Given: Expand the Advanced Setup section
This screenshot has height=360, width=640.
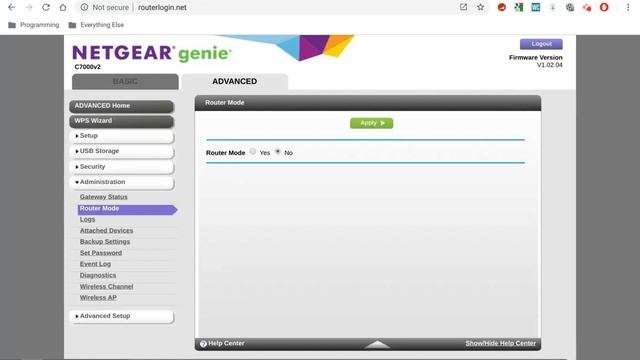Looking at the screenshot, I should point(122,316).
